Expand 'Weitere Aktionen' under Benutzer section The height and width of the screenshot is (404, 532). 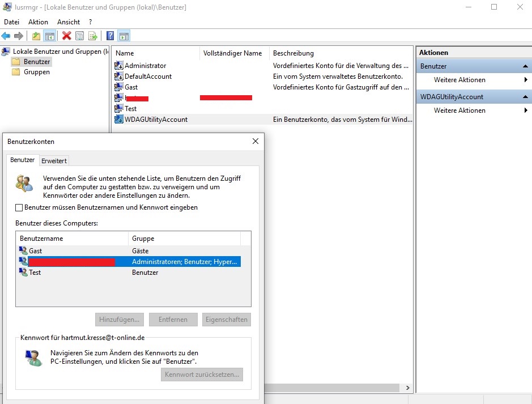(459, 80)
